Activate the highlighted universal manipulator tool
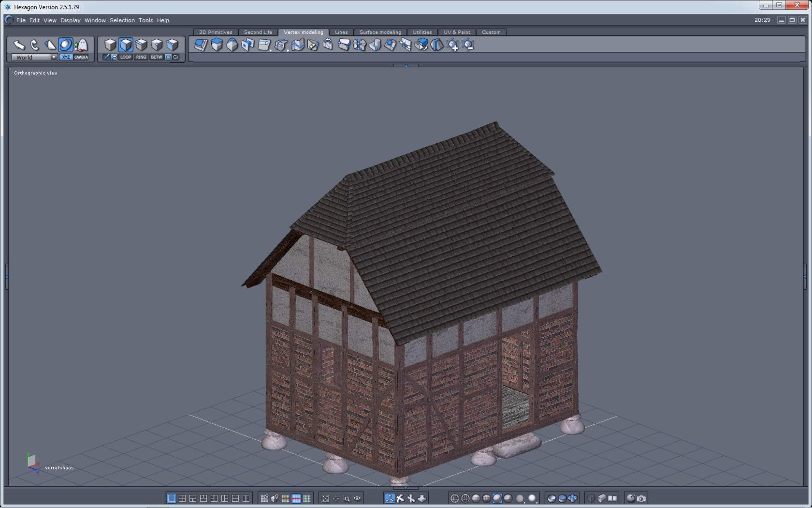This screenshot has height=508, width=812. pyautogui.click(x=65, y=45)
